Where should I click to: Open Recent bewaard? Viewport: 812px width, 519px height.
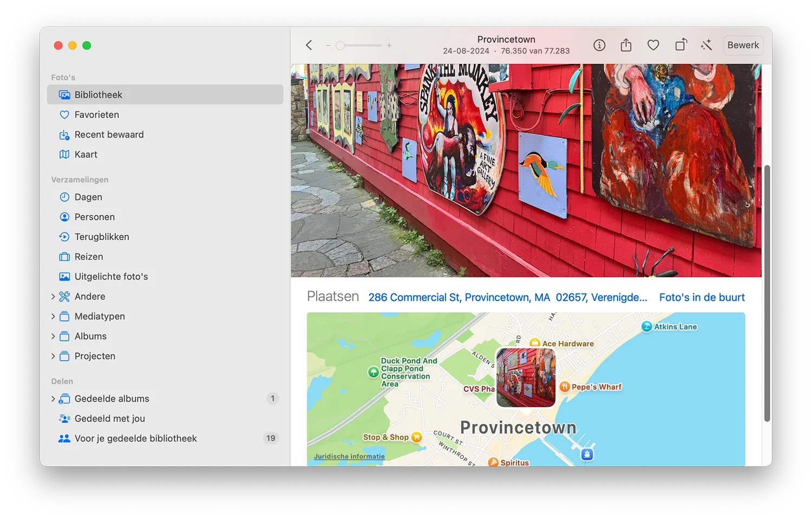165,135
